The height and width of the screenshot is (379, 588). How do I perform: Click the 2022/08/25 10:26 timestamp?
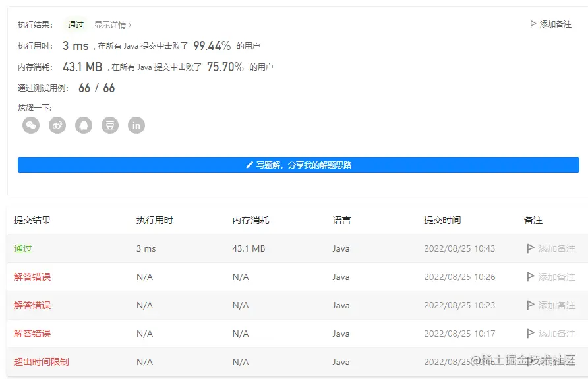point(459,277)
